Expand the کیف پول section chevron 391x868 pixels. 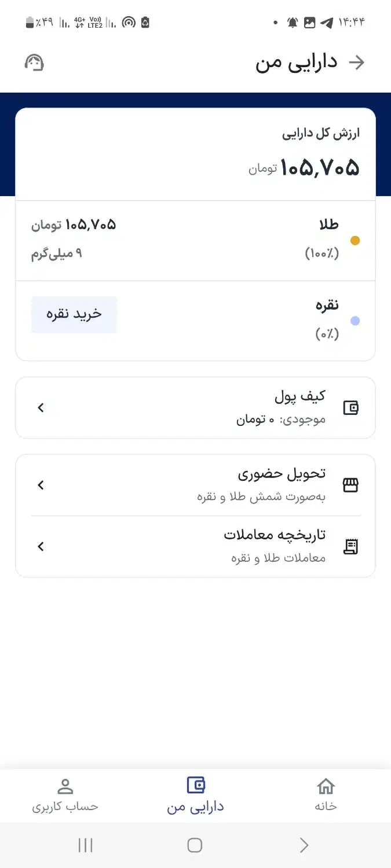pos(40,407)
